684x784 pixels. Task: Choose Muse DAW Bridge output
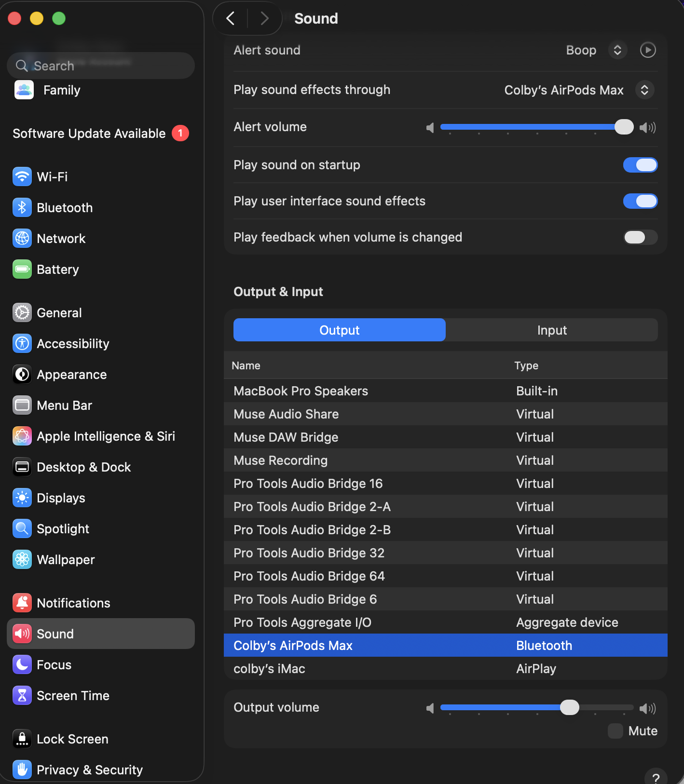click(x=446, y=437)
